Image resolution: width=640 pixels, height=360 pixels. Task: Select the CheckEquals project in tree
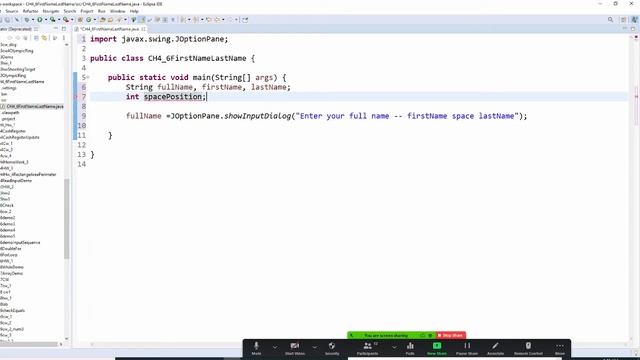point(13,310)
